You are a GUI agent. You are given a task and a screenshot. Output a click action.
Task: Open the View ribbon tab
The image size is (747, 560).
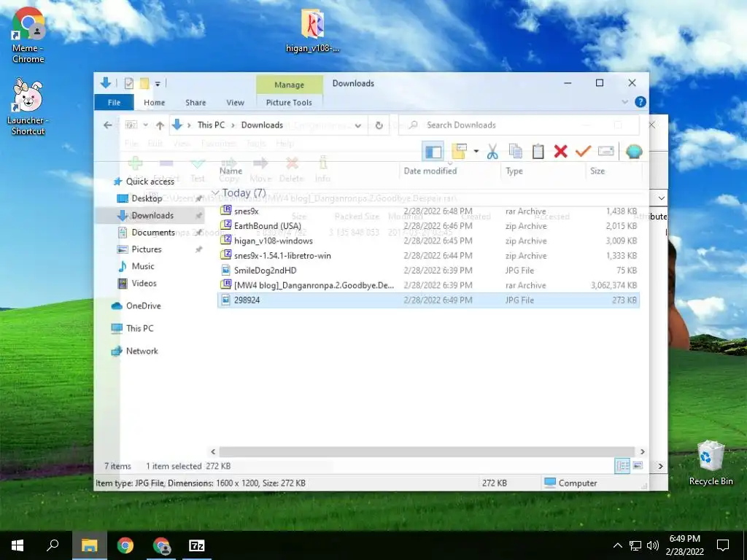coord(236,102)
